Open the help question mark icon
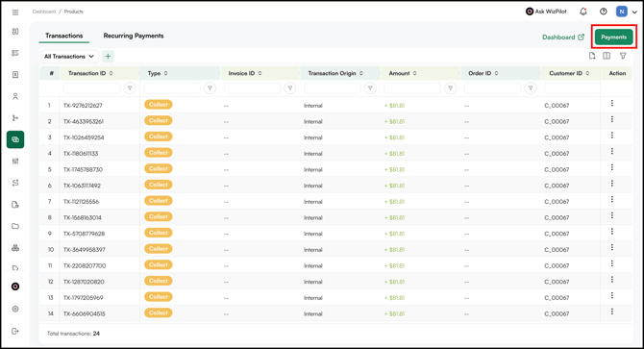Image resolution: width=644 pixels, height=349 pixels. tap(604, 12)
